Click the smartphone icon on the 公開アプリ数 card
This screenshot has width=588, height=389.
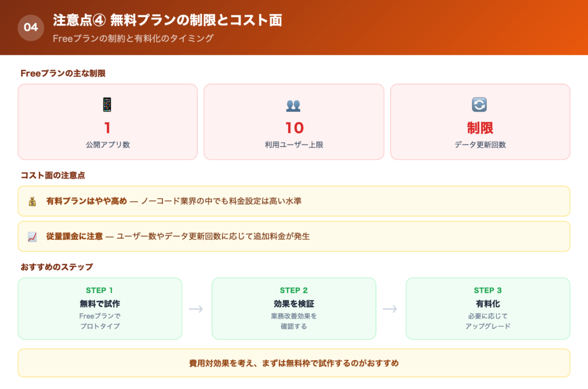[107, 106]
